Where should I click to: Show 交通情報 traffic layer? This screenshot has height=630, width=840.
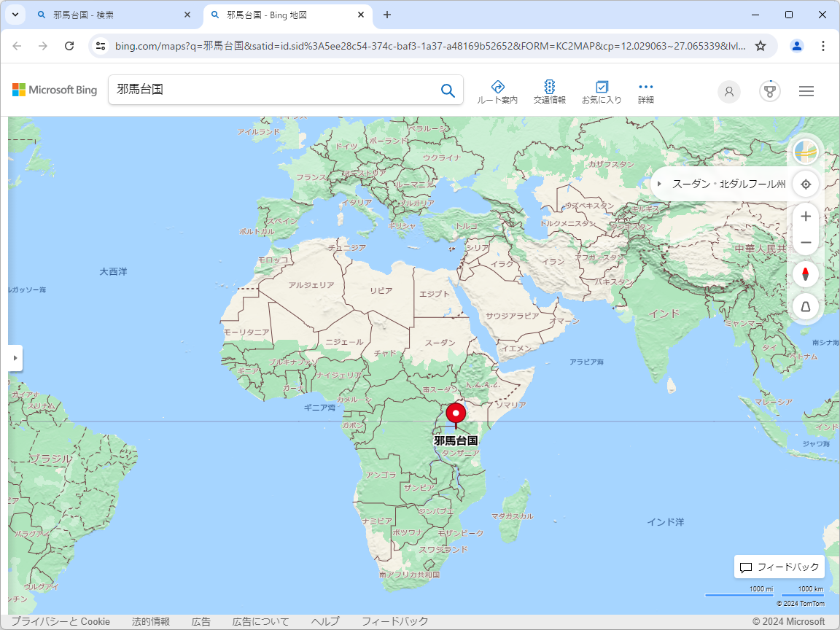(x=549, y=92)
